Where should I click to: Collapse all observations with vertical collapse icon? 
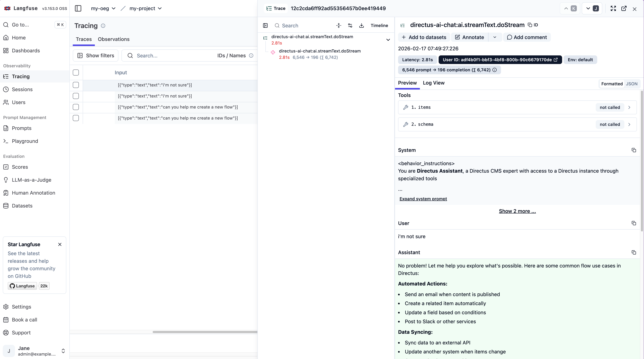click(x=338, y=25)
